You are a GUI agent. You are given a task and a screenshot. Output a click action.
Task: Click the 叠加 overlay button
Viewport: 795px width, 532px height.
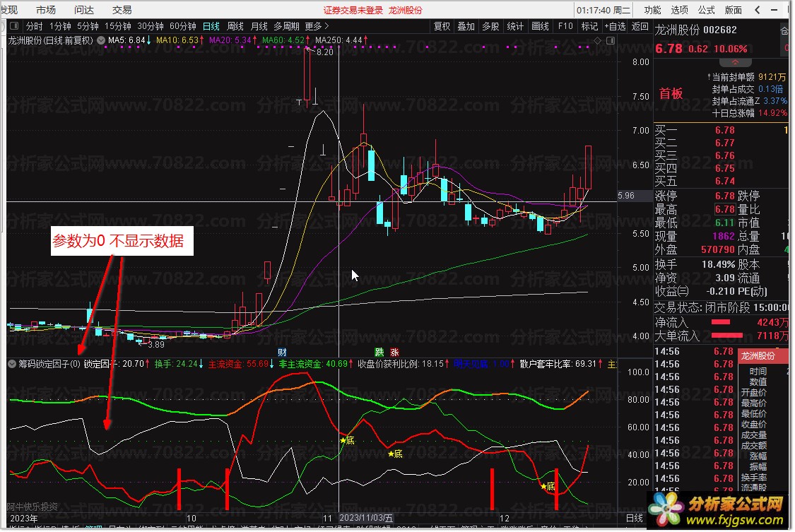tap(466, 26)
